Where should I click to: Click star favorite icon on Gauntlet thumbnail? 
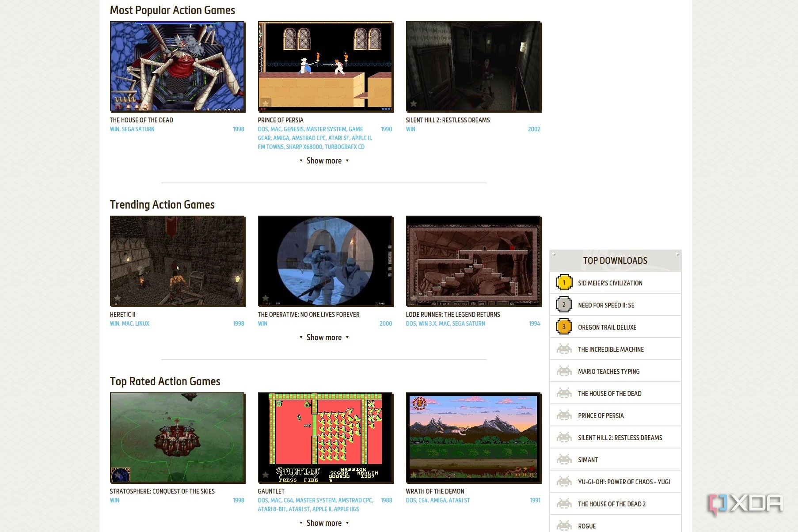[x=266, y=475]
